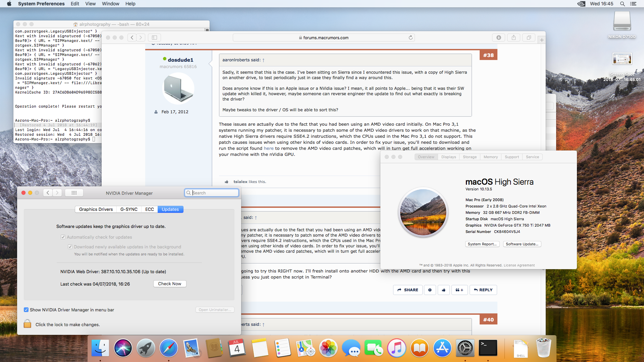644x362 pixels.
Task: Open Memory tab in About This Mac
Action: 491,157
